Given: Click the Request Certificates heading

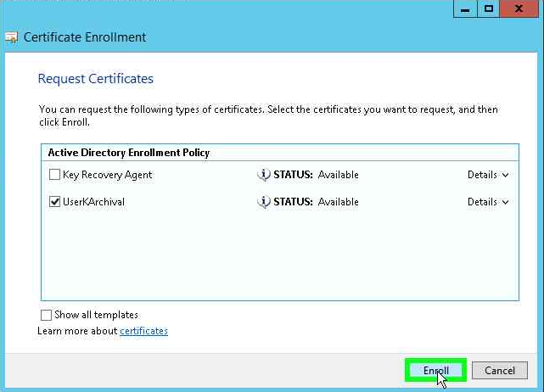Looking at the screenshot, I should click(95, 79).
